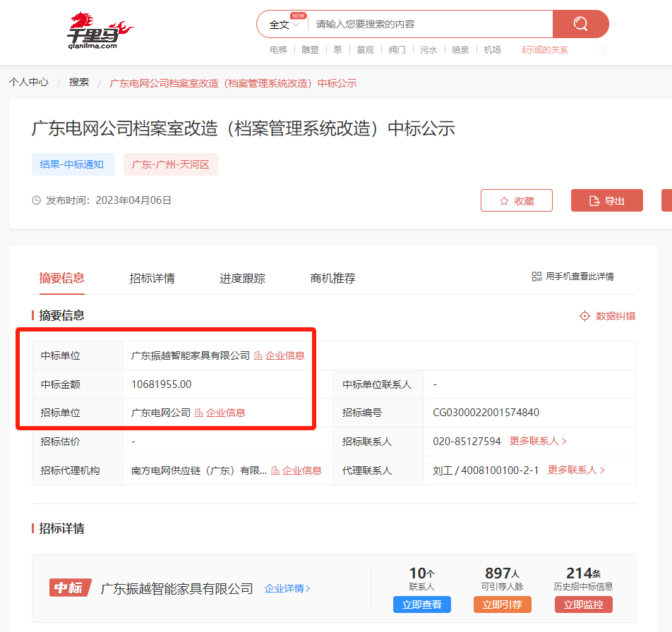Switch to the 招标详情 tab
The image size is (672, 632).
(x=152, y=279)
